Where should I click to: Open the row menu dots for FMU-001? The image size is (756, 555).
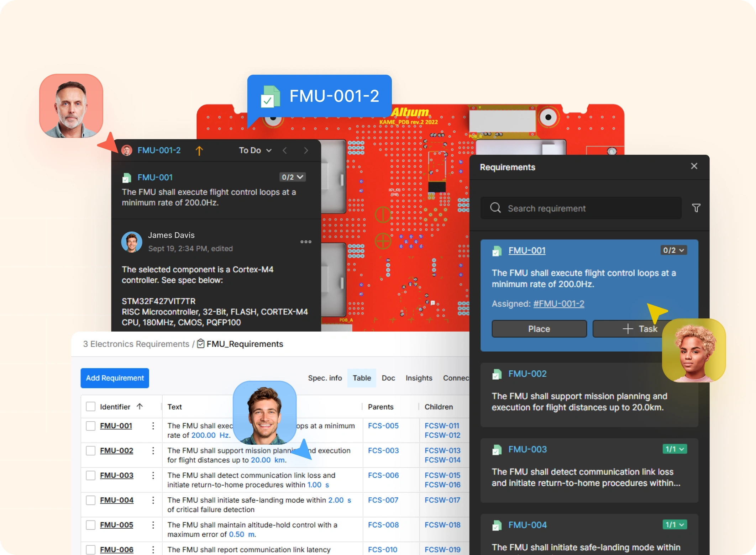click(153, 426)
